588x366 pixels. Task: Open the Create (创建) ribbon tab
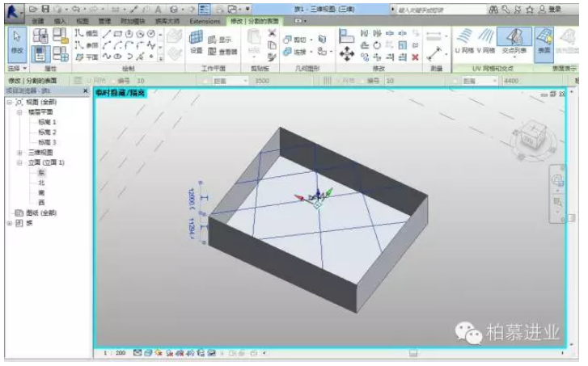(38, 21)
